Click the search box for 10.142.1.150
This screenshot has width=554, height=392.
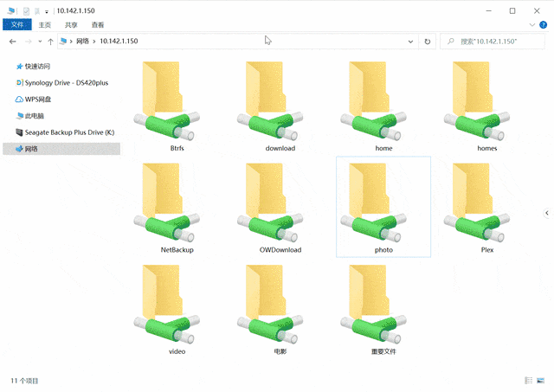pos(493,42)
